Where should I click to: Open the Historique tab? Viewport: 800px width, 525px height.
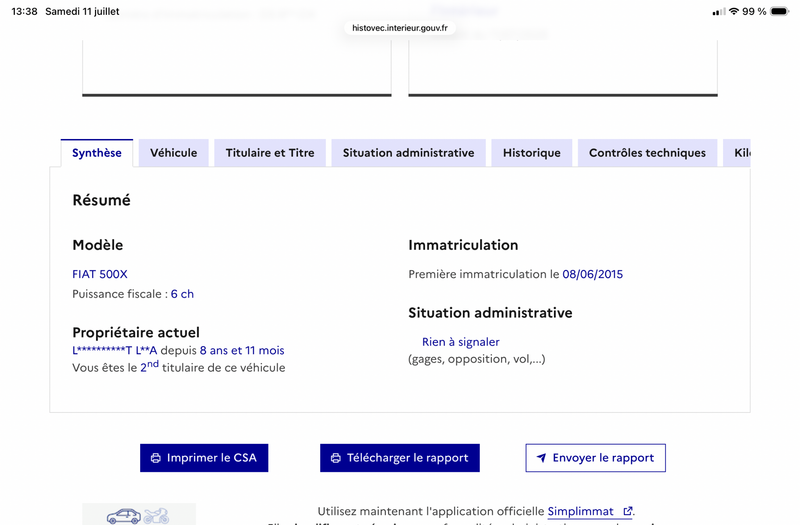(x=532, y=153)
